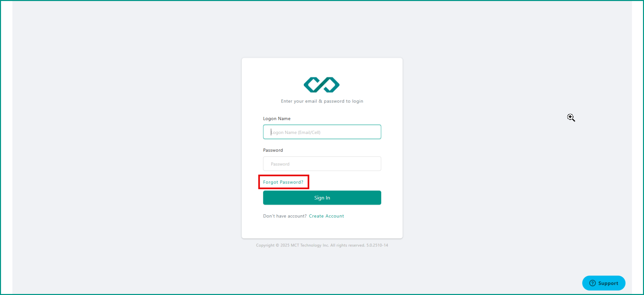Viewport: 644px width, 295px height.
Task: Open the Support help widget
Action: click(603, 283)
